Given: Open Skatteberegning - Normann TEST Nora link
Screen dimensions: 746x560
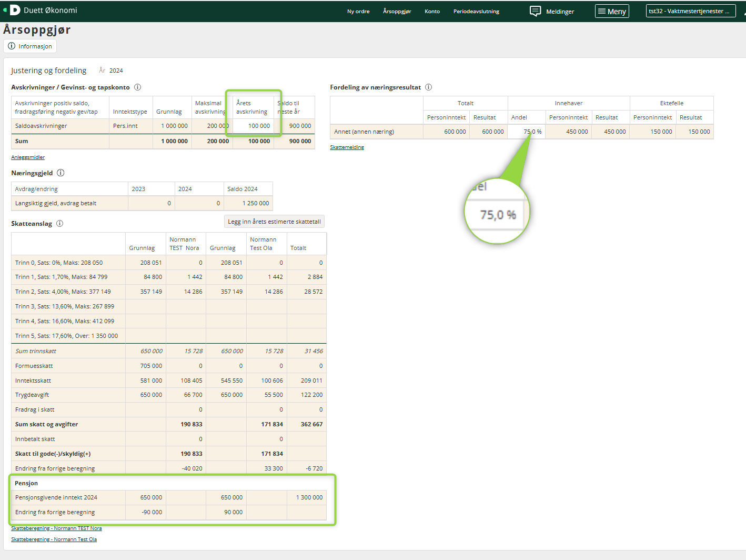Looking at the screenshot, I should pos(56,528).
